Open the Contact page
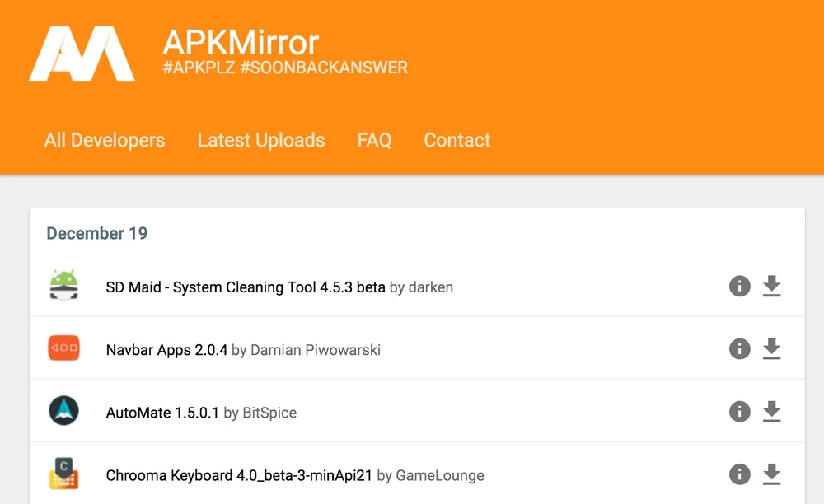 (456, 140)
